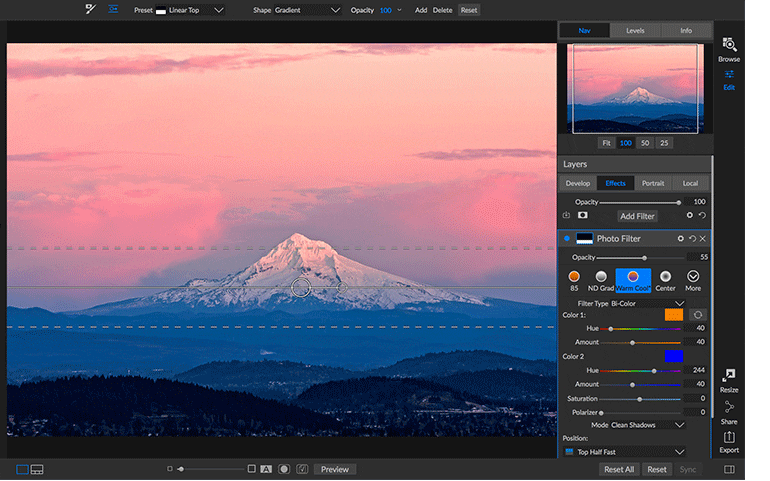Reset all effects with undo arrow by Add Filter
Viewport: 770px width, 481px height.
point(702,215)
